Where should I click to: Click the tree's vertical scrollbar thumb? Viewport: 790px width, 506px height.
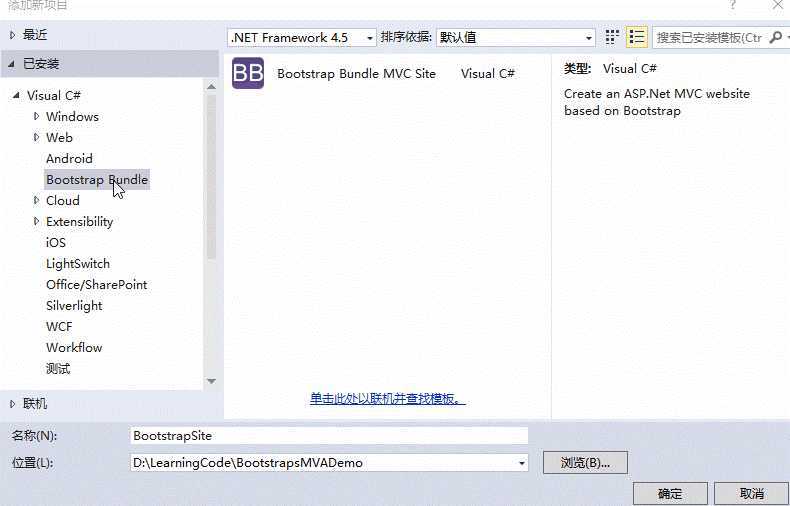[x=212, y=176]
